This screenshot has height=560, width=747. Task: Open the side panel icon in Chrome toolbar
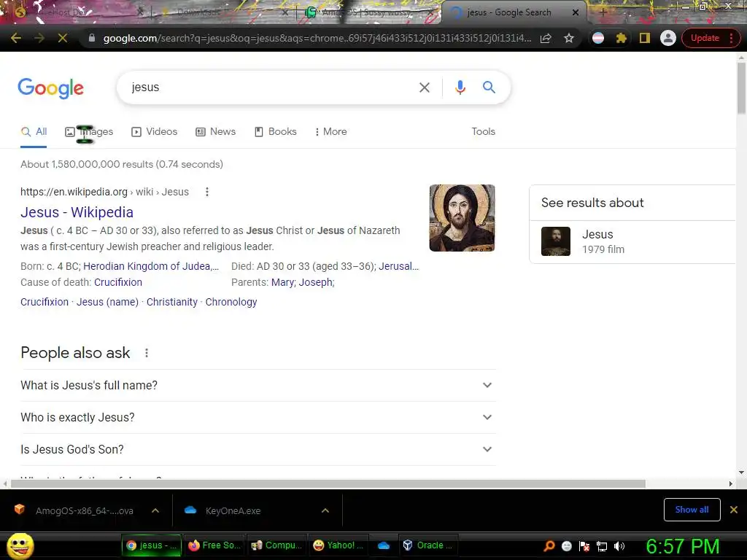point(645,38)
